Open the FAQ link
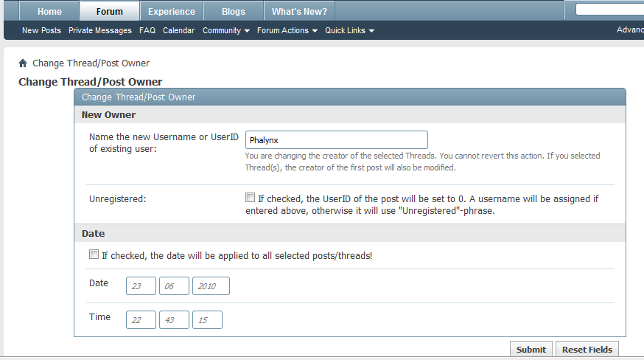This screenshot has height=360, width=644. point(147,31)
